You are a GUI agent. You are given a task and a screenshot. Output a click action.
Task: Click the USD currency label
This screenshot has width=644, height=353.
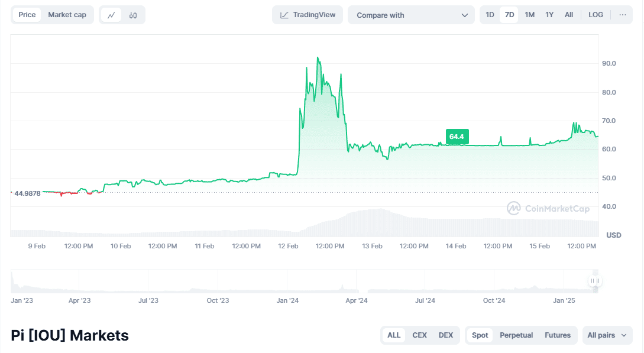point(614,235)
